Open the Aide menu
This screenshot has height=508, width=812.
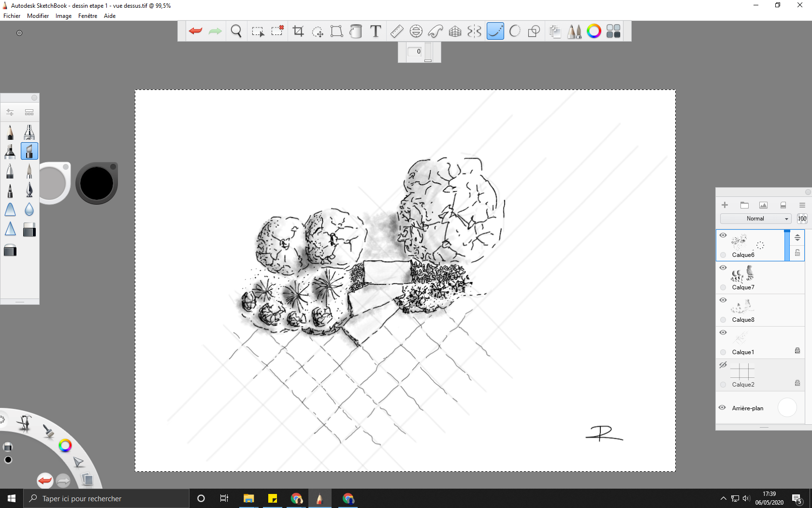coord(110,16)
